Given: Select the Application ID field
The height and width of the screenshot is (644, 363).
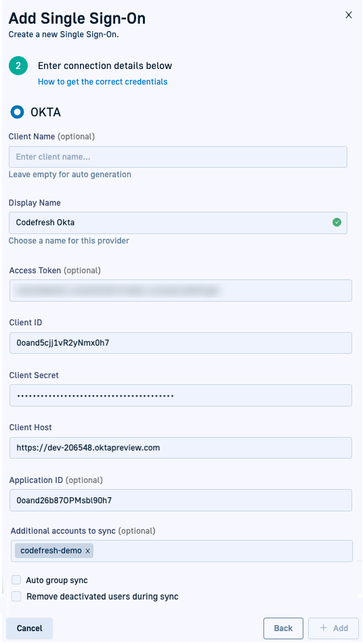Looking at the screenshot, I should click(180, 501).
